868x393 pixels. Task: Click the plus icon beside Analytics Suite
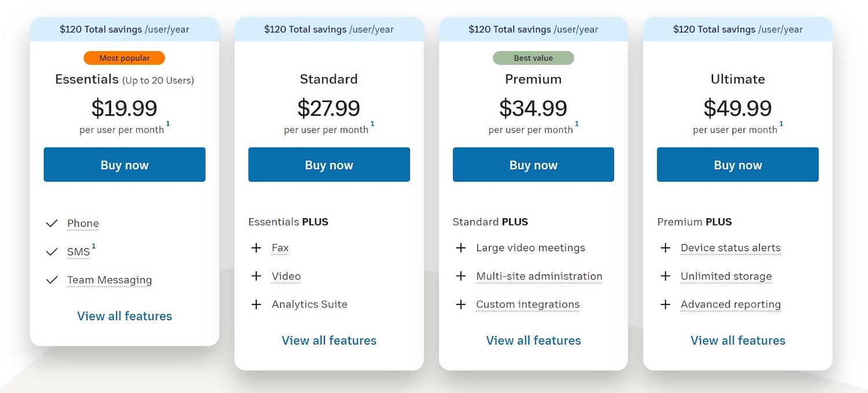(x=256, y=304)
